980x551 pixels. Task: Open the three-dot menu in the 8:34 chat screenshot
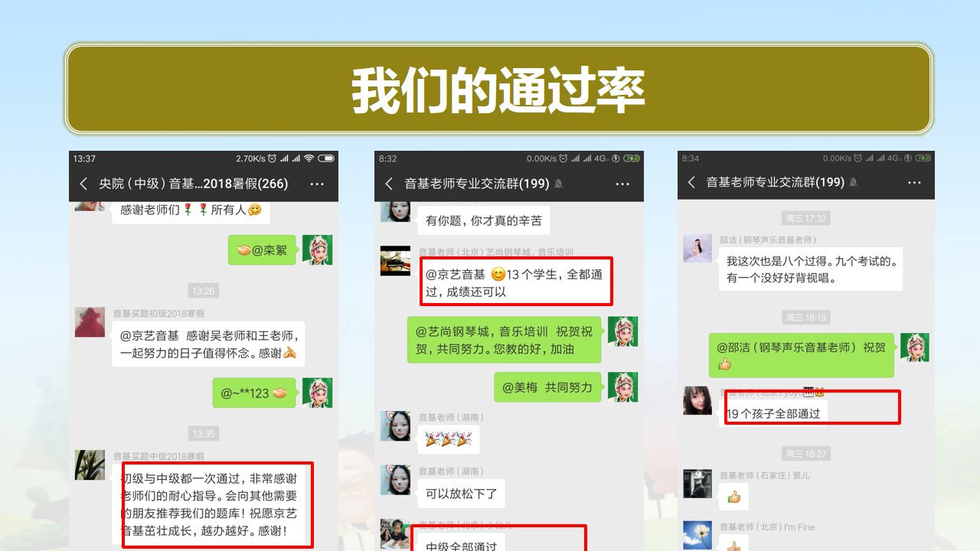tap(914, 182)
